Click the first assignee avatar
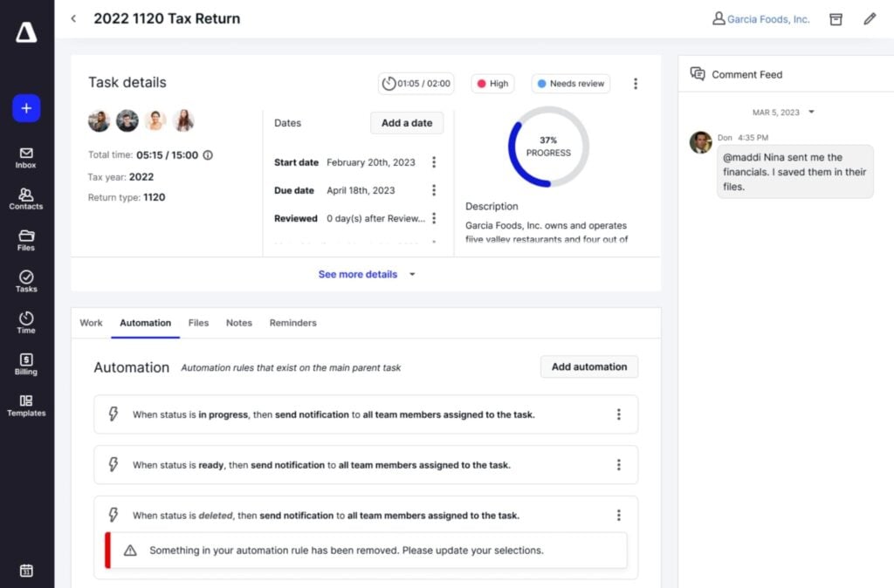The width and height of the screenshot is (894, 588). (x=100, y=120)
